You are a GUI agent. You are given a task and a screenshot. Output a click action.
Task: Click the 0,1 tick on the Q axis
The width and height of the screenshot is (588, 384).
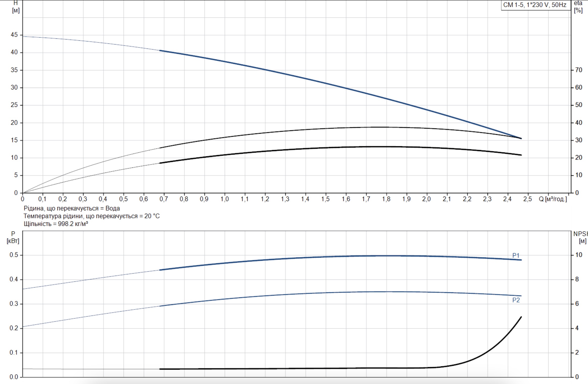coord(42,199)
